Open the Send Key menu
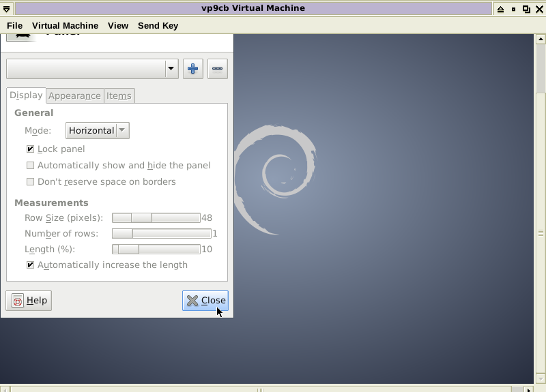 coord(158,25)
